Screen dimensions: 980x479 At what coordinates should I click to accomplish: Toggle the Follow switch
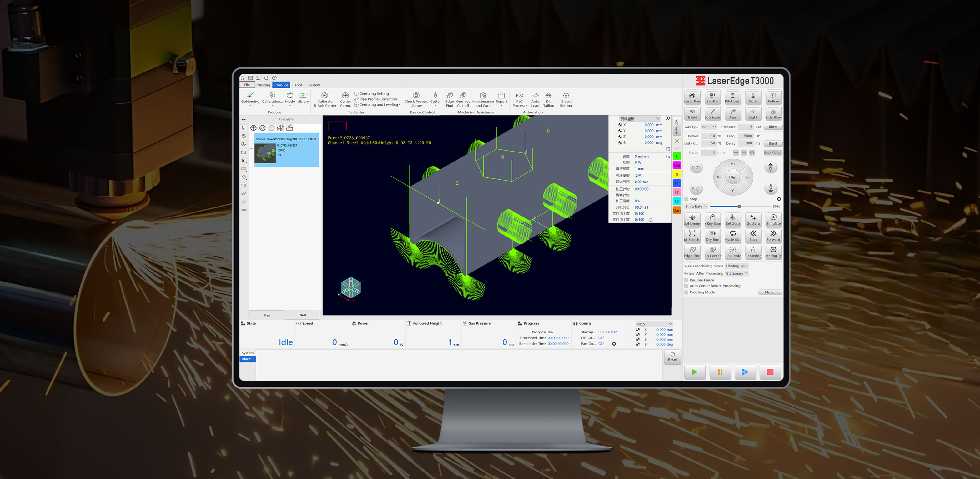coord(773,97)
